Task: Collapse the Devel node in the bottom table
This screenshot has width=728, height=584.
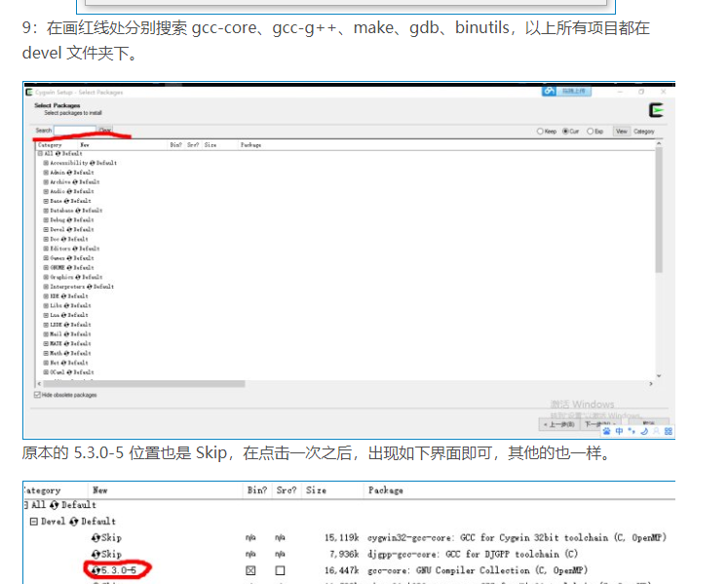Action: (x=33, y=522)
